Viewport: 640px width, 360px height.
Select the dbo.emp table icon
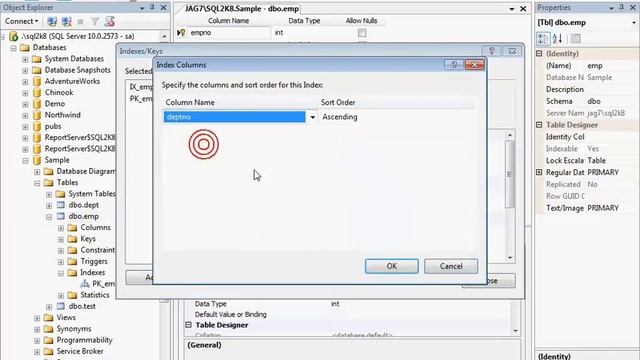[61, 216]
